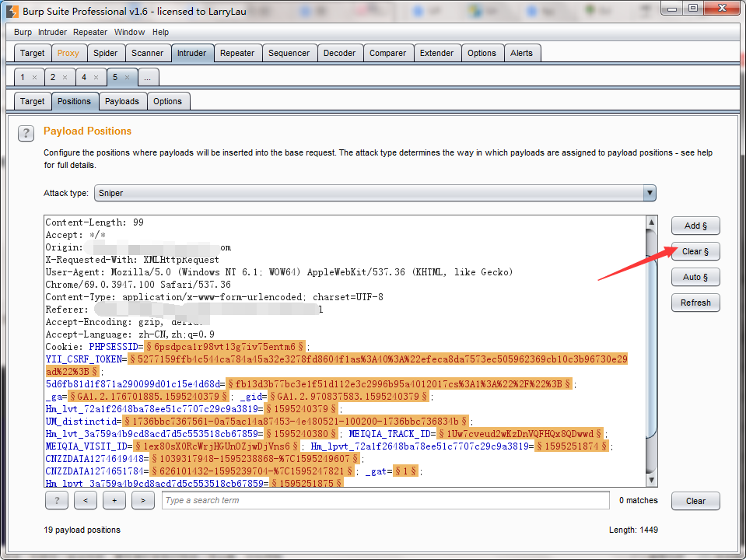Switch to the Decoder tab
746x560 pixels.
pos(340,54)
